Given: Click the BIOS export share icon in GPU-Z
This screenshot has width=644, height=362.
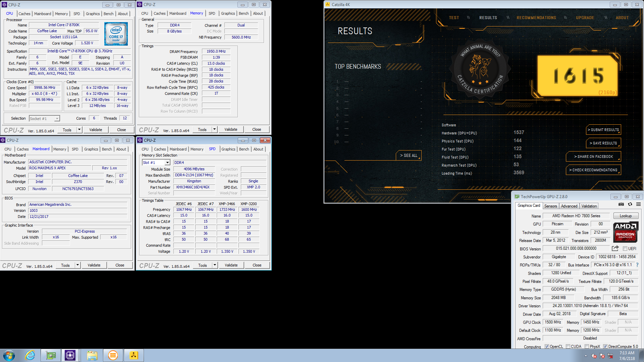Looking at the screenshot, I should coord(615,248).
